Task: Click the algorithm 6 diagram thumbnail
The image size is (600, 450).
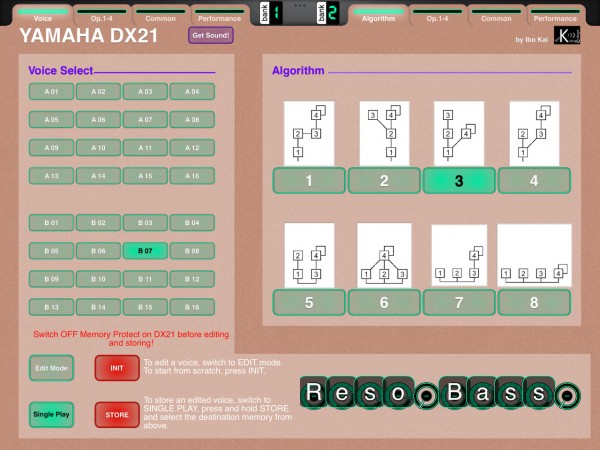Action: 384,255
